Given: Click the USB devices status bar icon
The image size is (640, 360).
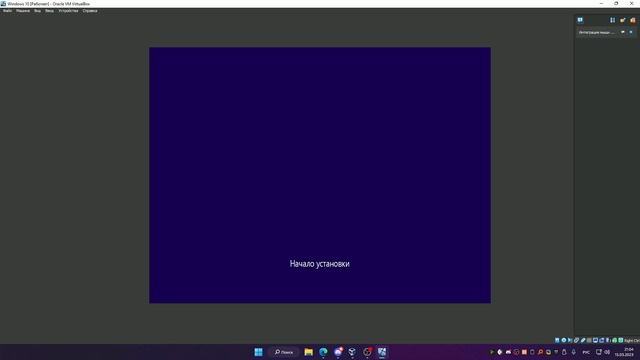Looking at the screenshot, I should click(x=583, y=340).
